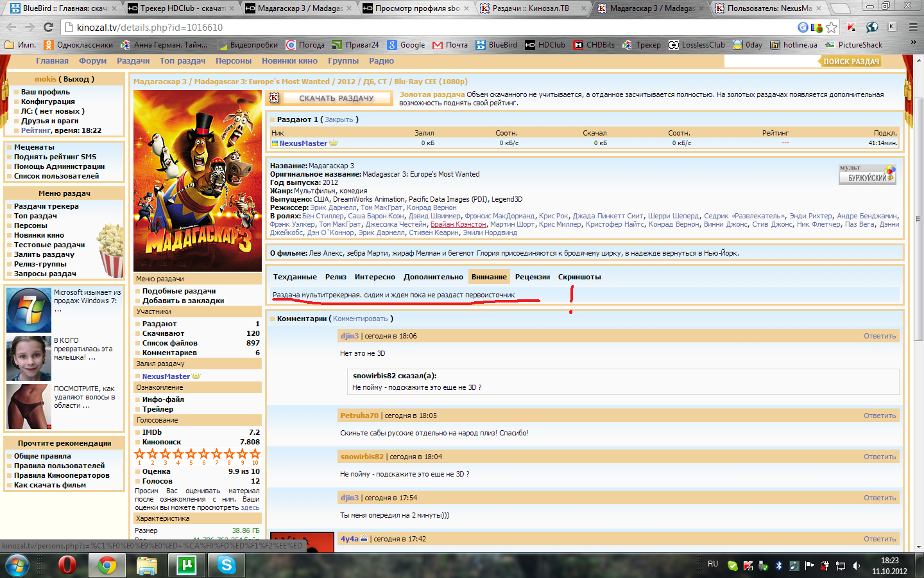Open the Релиз tab
The height and width of the screenshot is (578, 924).
point(336,277)
